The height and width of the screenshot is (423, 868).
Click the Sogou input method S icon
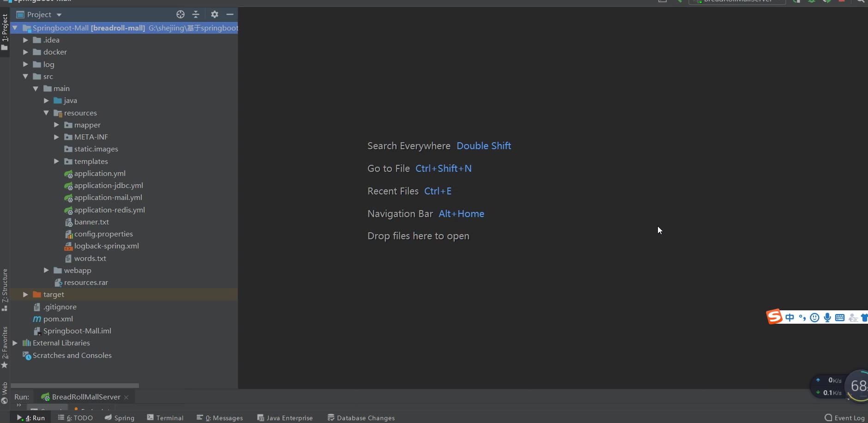(x=774, y=317)
